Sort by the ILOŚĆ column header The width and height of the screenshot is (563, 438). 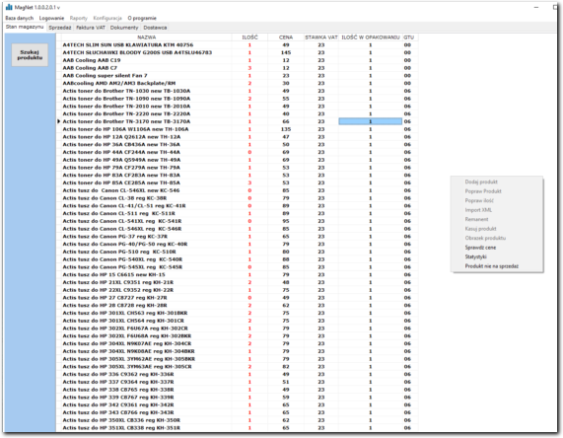click(x=250, y=37)
